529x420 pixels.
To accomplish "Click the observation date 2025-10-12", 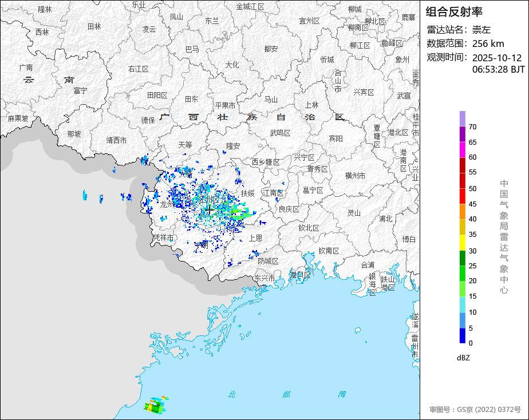I will (x=497, y=58).
